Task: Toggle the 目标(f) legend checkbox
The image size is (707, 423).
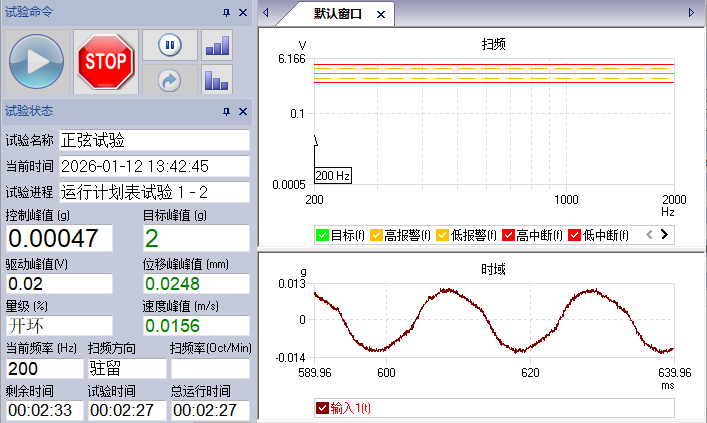Action: tap(322, 235)
